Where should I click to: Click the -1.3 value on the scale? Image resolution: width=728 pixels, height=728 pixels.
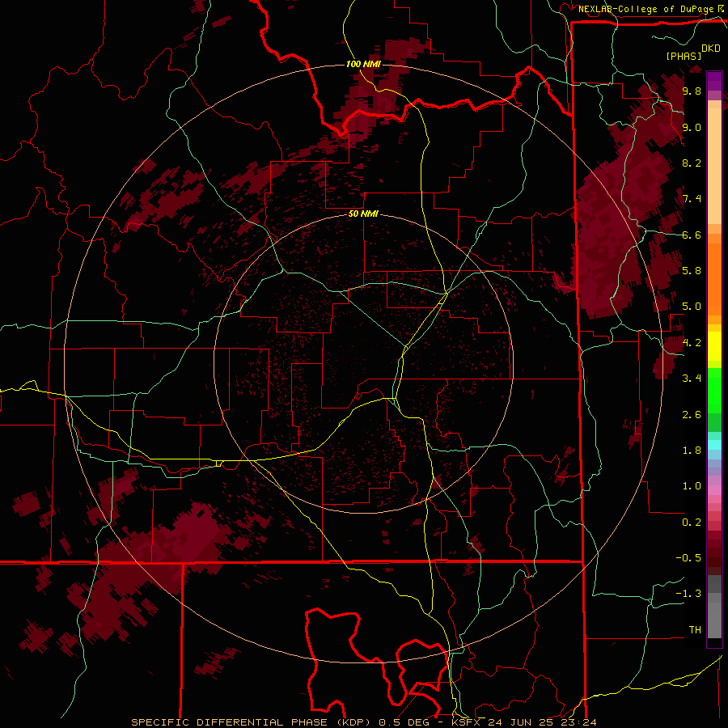coord(688,594)
